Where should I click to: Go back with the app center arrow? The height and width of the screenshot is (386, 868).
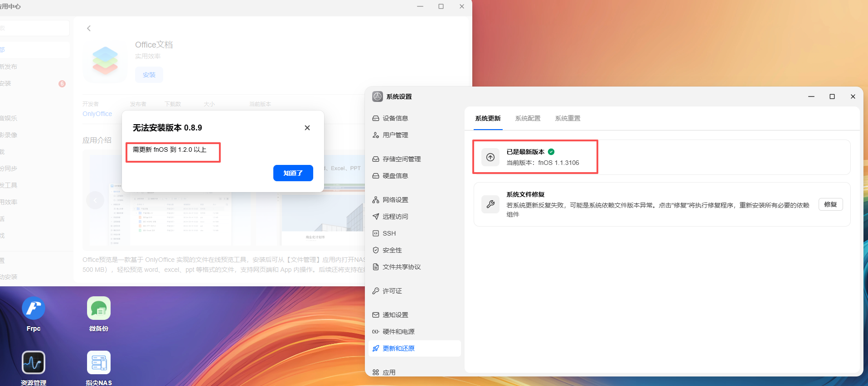pyautogui.click(x=89, y=28)
